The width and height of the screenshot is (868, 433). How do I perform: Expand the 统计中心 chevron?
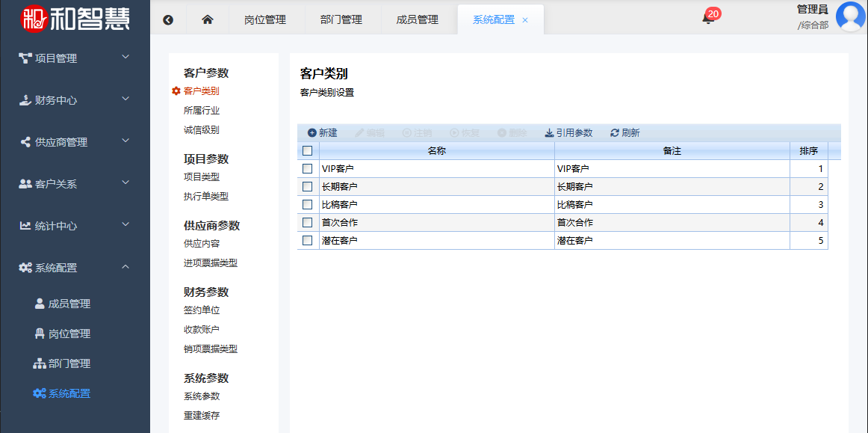pyautogui.click(x=125, y=224)
